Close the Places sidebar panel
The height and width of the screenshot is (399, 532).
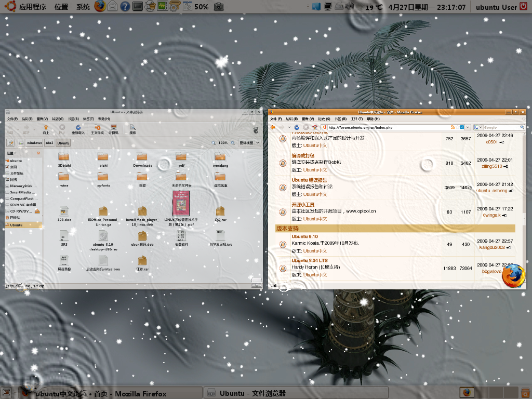pyautogui.click(x=38, y=153)
